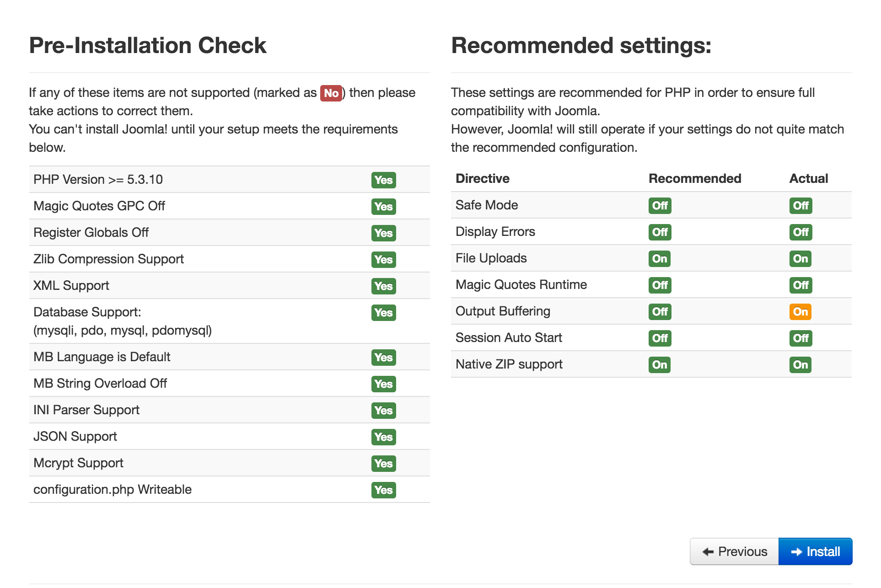This screenshot has height=588, width=881.
Task: Click the Yes badge beside Mcrypt Support
Action: coord(383,463)
